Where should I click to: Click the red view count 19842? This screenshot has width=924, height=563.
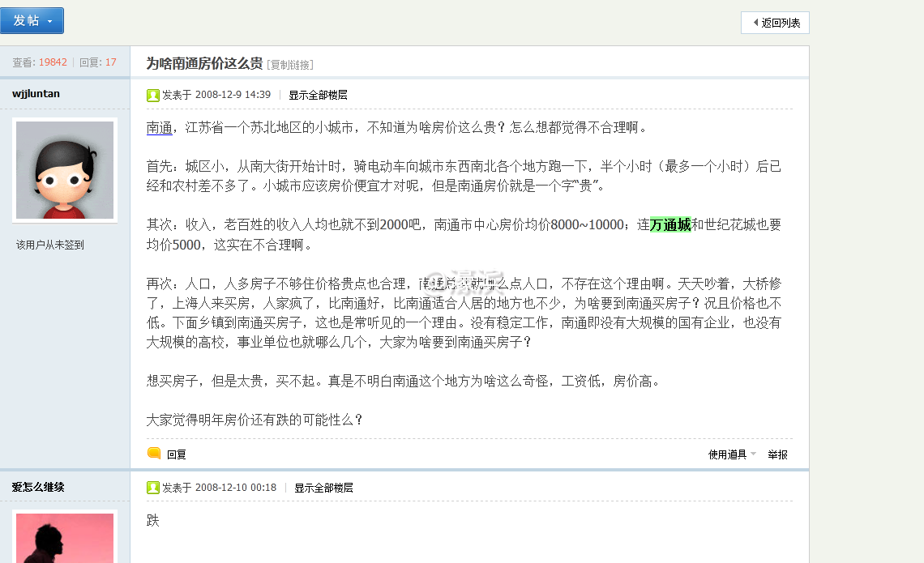53,62
